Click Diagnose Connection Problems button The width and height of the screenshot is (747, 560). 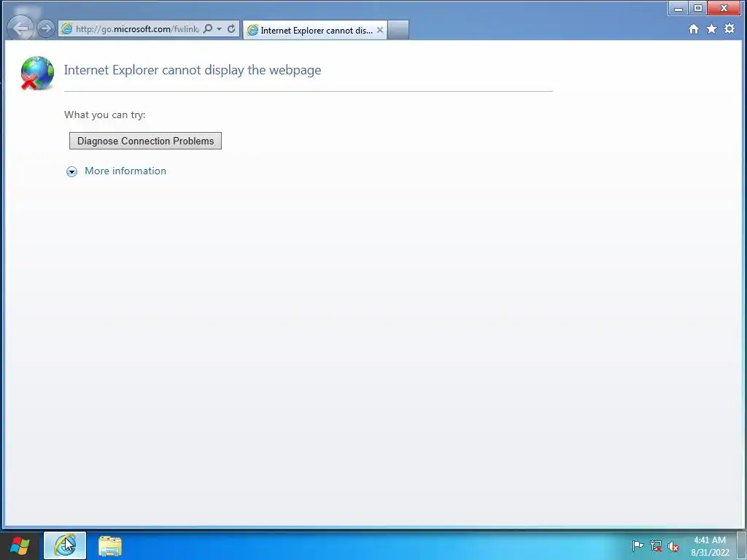tap(145, 141)
